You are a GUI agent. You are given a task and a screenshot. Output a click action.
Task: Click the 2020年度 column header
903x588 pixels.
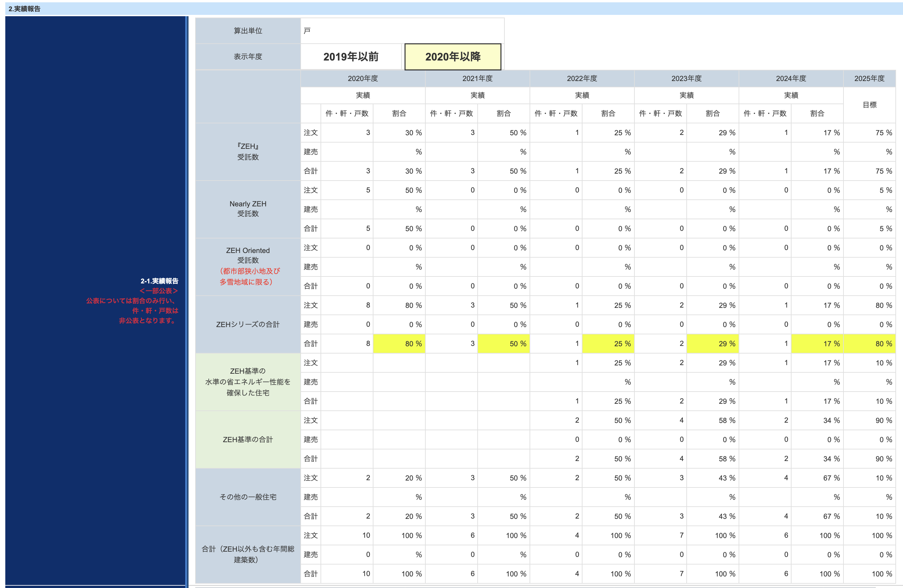[x=363, y=78]
